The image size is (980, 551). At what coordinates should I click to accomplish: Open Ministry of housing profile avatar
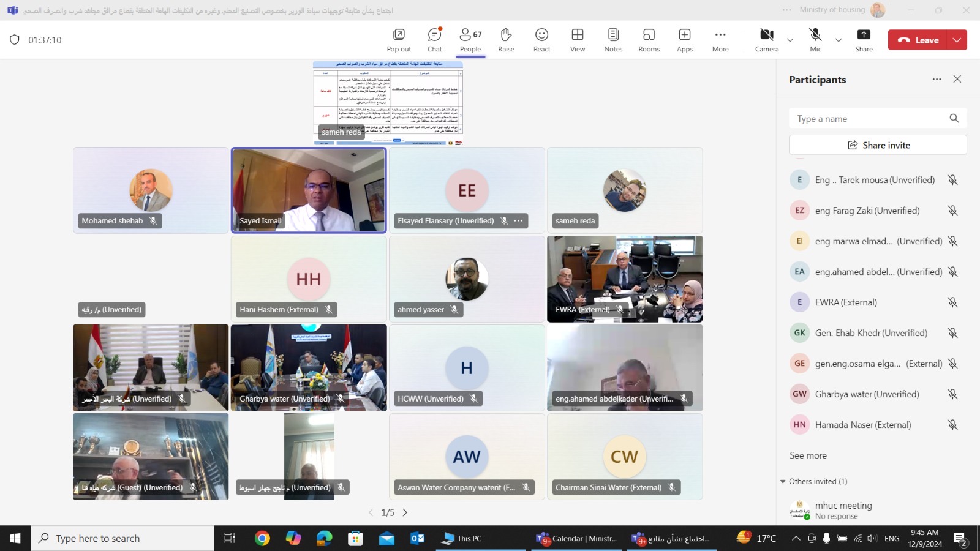(x=878, y=10)
